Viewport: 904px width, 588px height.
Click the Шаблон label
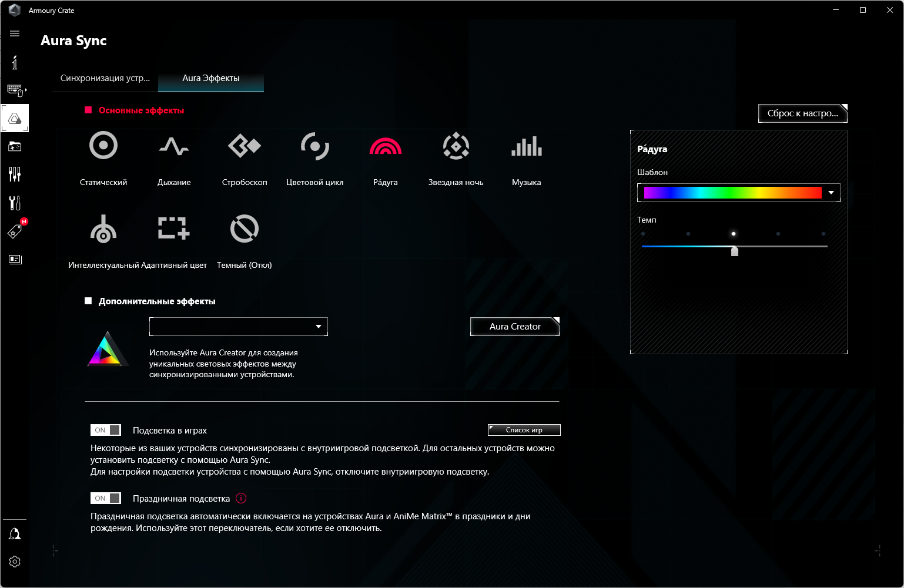pos(652,172)
